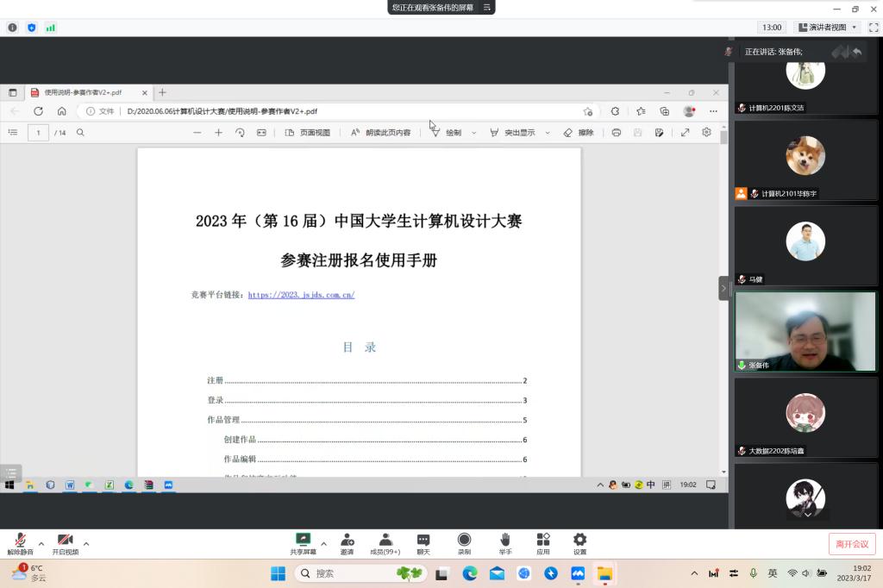Viewport: 883px width, 588px height.
Task: Open the 聊天 chat panel
Action: (x=423, y=542)
